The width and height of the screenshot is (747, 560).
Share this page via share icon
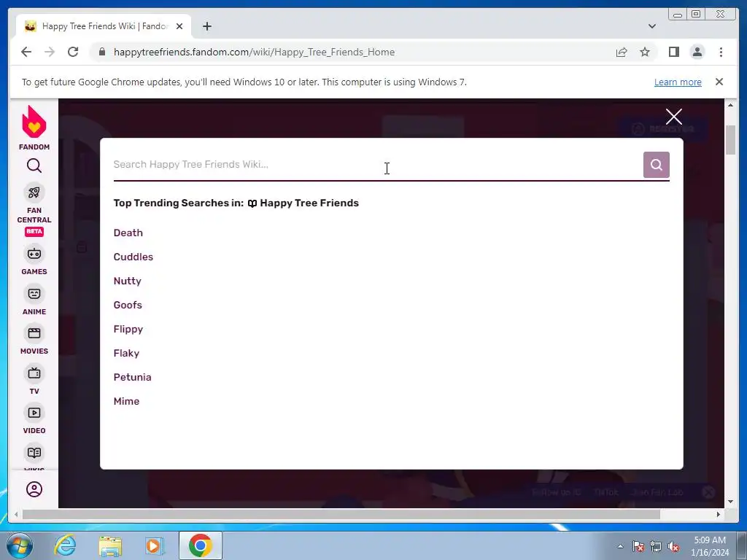tap(622, 52)
